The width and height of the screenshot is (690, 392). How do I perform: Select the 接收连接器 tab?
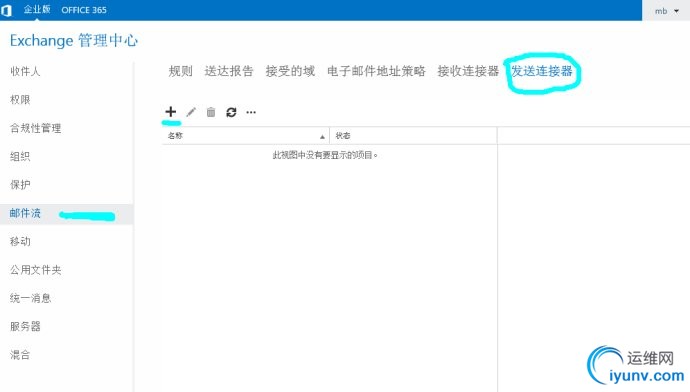[x=468, y=71]
